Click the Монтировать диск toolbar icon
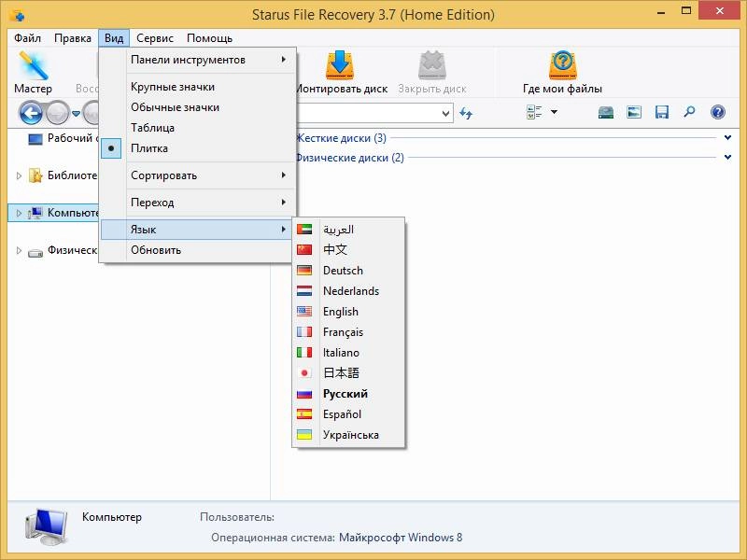The height and width of the screenshot is (560, 747). coord(340,64)
